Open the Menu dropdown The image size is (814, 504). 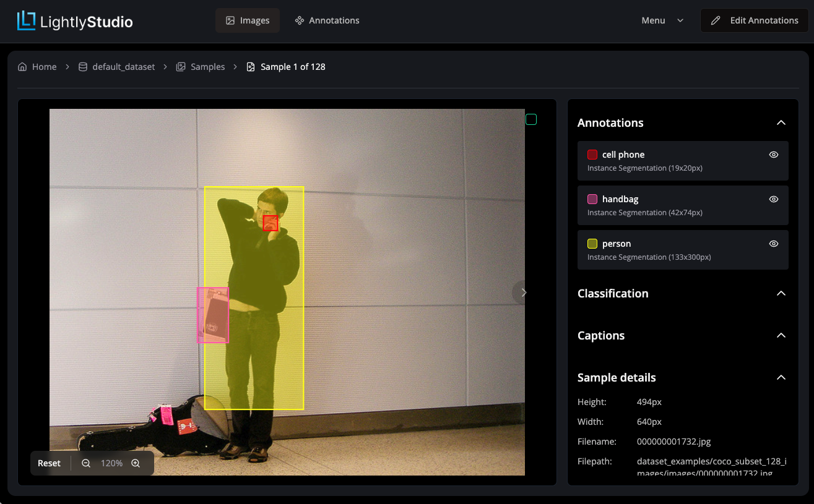662,20
